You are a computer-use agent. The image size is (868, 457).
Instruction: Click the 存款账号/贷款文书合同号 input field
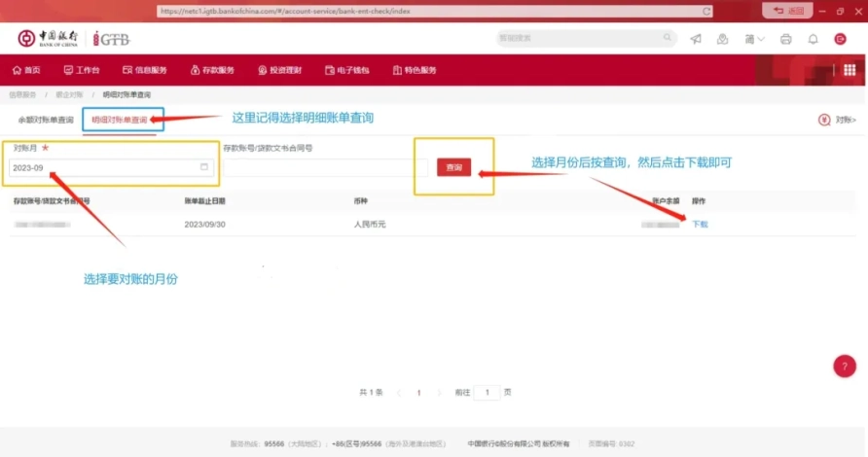pos(325,167)
